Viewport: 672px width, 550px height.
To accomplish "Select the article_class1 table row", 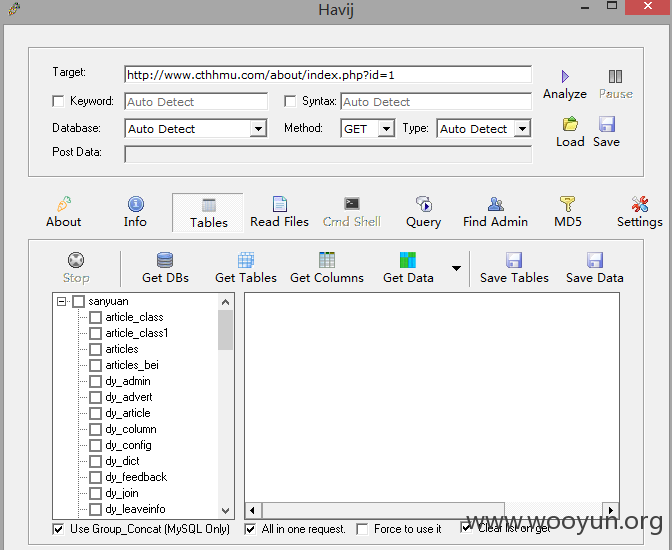I will (x=136, y=334).
